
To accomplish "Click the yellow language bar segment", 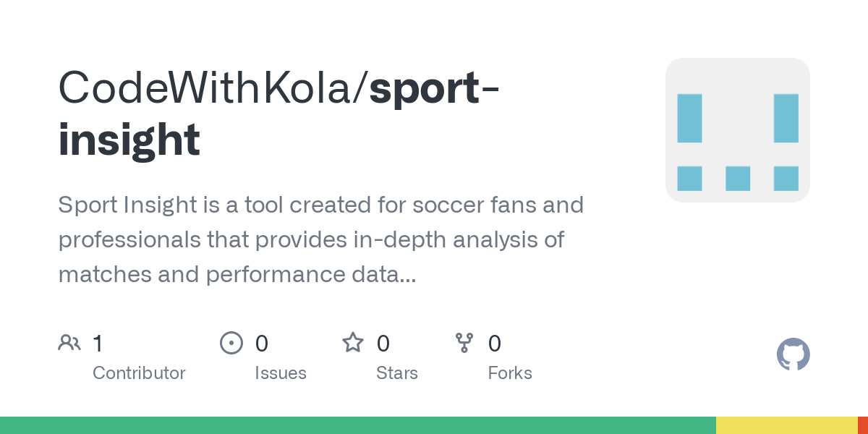I will click(x=787, y=425).
